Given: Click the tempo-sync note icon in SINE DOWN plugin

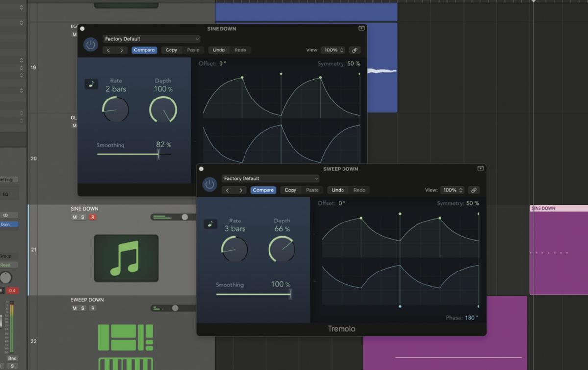Looking at the screenshot, I should tap(91, 84).
